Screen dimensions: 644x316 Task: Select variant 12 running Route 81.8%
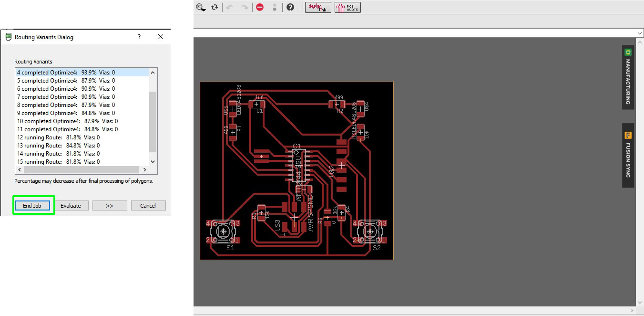[82, 137]
